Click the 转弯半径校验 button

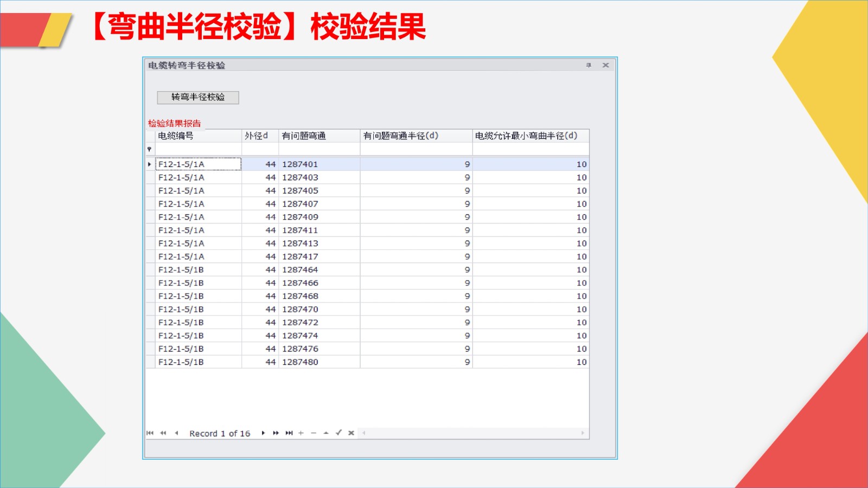[x=198, y=97]
